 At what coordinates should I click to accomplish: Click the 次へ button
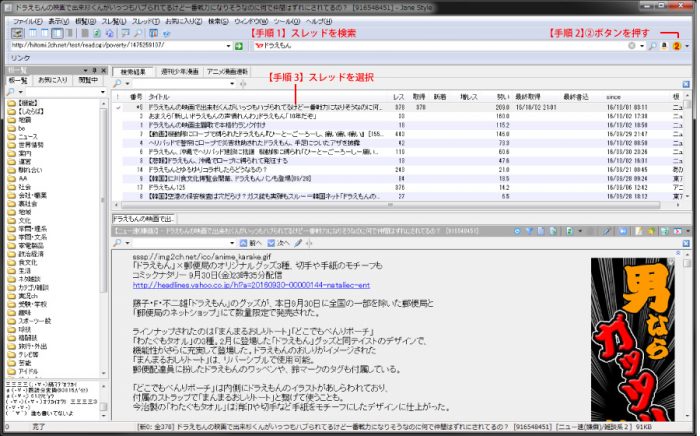[x=279, y=243]
